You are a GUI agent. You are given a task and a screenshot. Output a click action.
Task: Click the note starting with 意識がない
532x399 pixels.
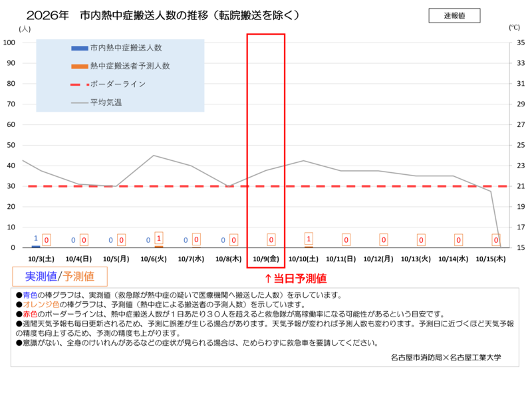(198, 342)
